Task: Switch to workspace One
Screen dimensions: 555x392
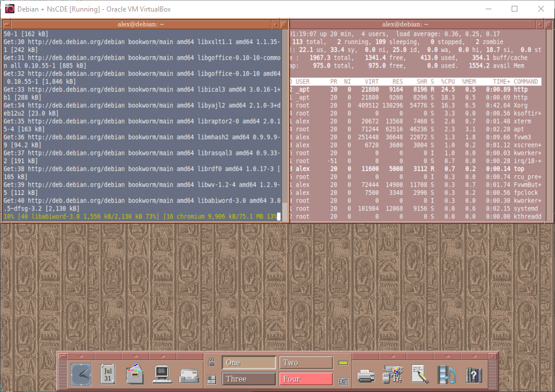Action: click(x=249, y=363)
